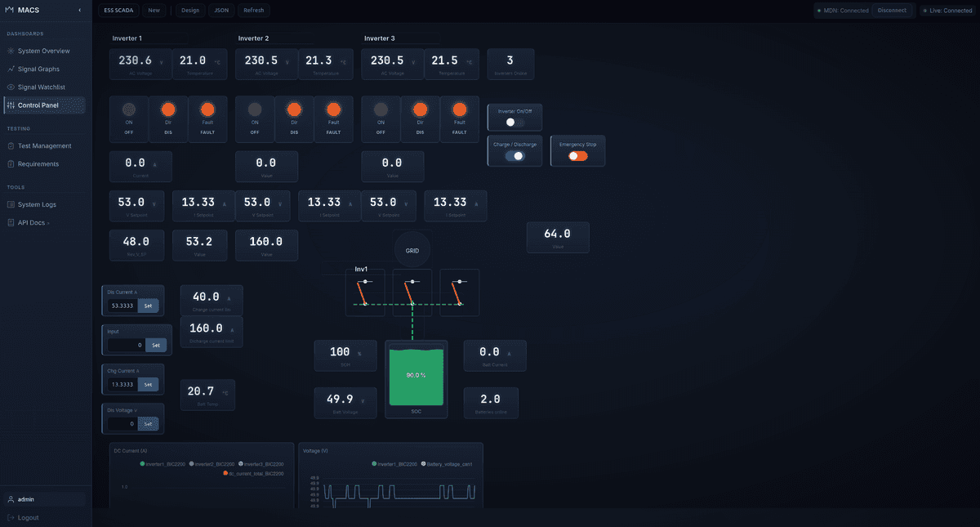Click Logout in the sidebar
The width and height of the screenshot is (980, 527).
[x=45, y=517]
